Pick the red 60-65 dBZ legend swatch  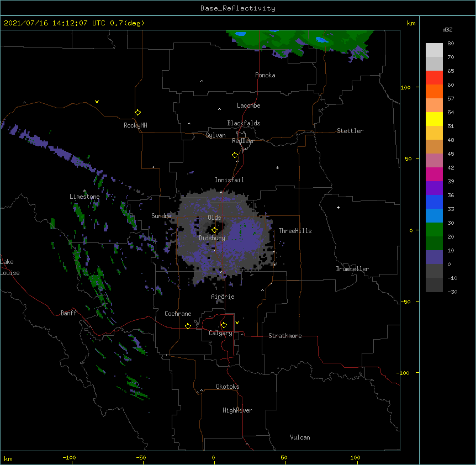tap(434, 77)
